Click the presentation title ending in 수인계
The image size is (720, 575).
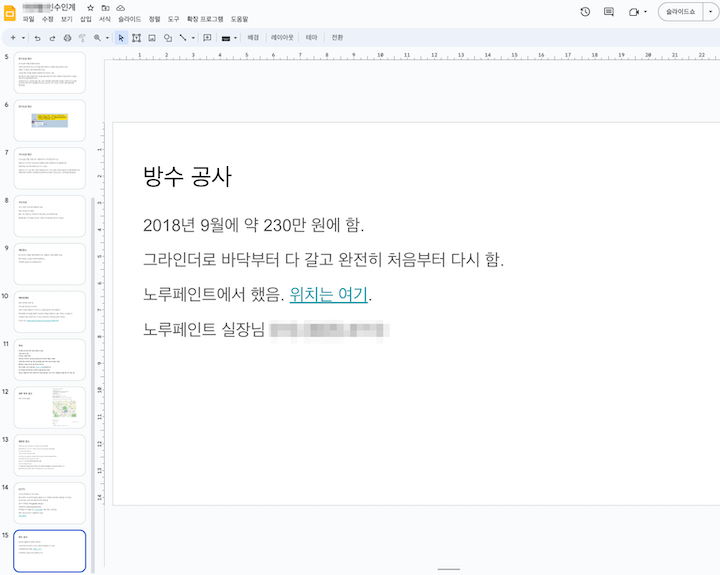point(49,7)
